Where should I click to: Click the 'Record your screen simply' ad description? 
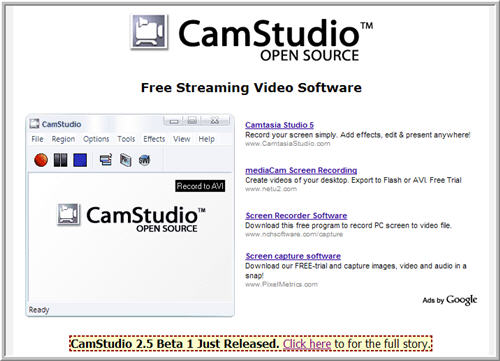(x=358, y=135)
